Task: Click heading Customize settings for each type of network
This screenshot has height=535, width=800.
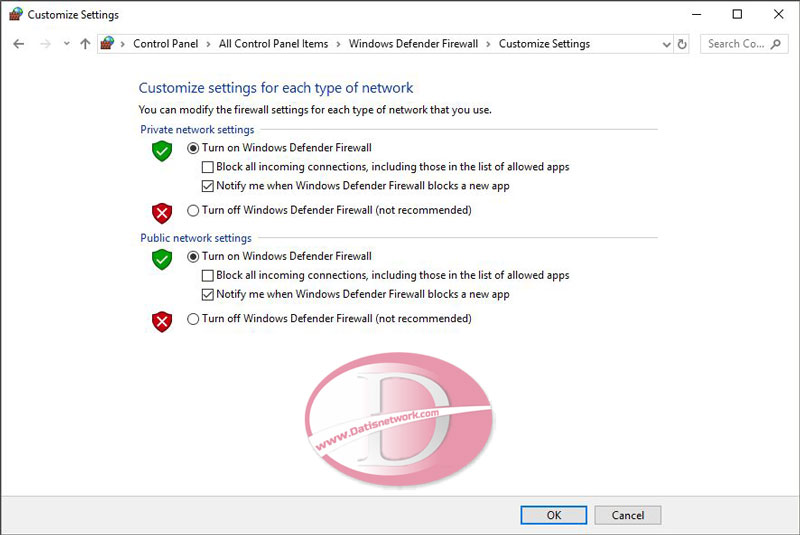Action: click(x=276, y=88)
